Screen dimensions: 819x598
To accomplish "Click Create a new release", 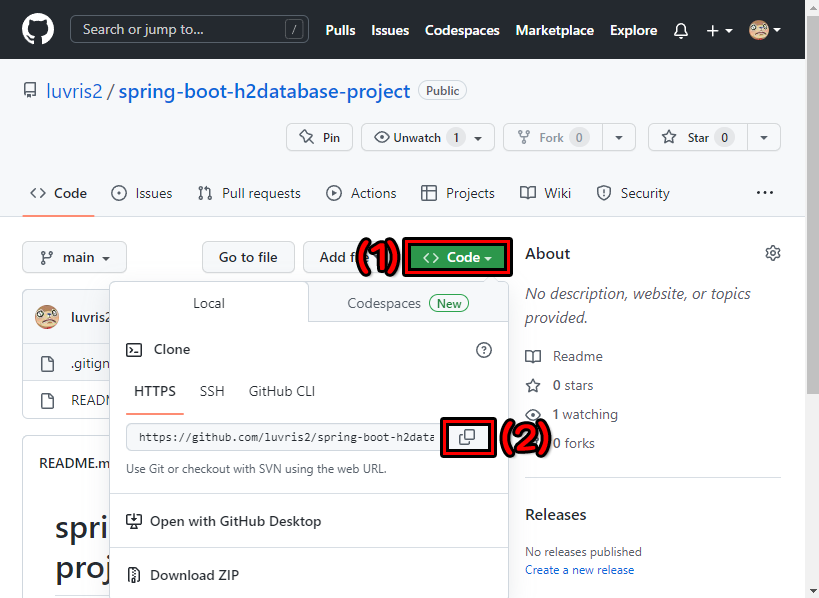I will click(x=579, y=570).
